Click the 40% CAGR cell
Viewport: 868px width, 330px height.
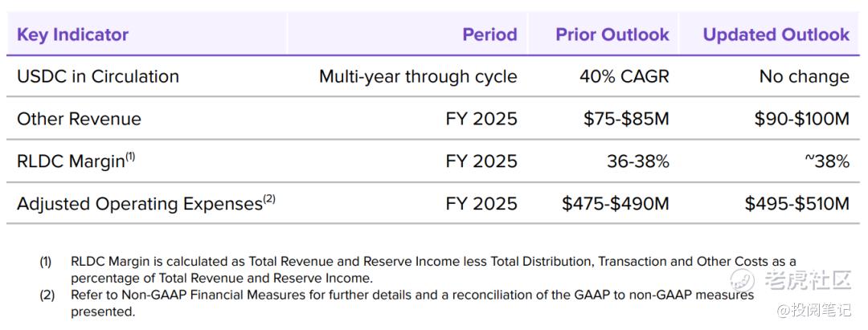[624, 77]
